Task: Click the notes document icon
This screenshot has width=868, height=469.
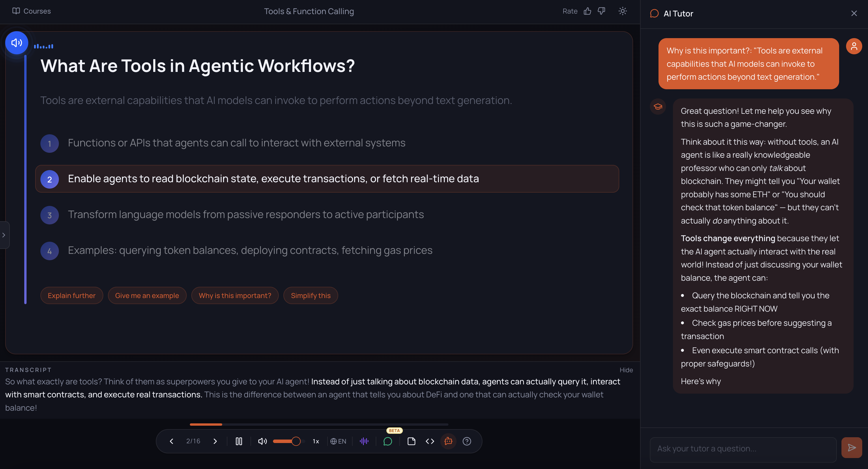Action: pos(411,441)
